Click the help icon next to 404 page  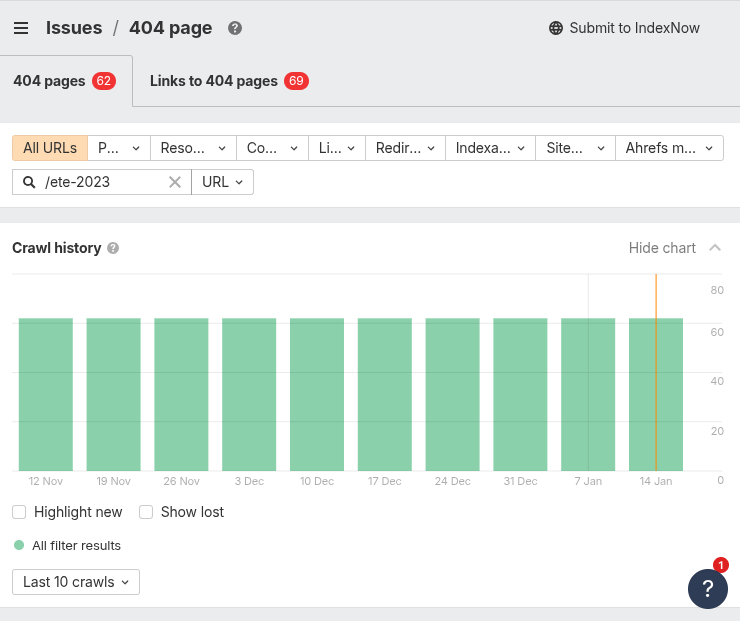click(235, 28)
